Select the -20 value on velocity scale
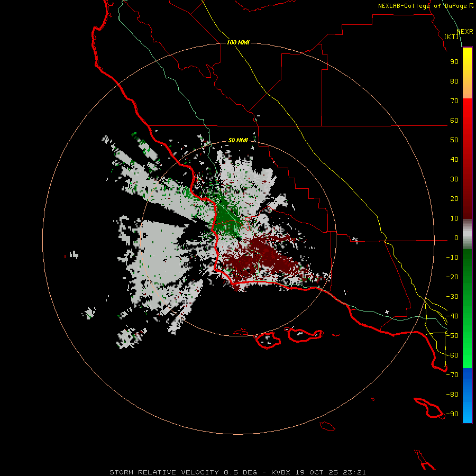 click(x=452, y=277)
